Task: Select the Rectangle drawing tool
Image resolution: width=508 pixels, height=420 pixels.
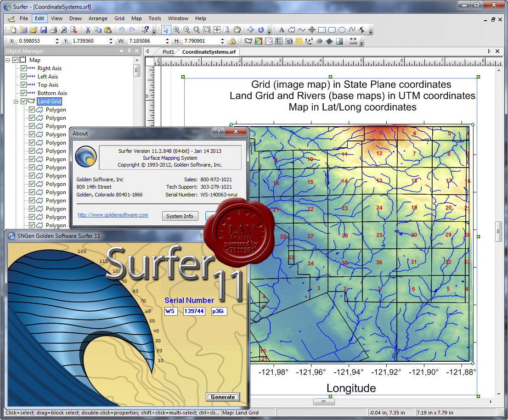Action: pos(322,30)
